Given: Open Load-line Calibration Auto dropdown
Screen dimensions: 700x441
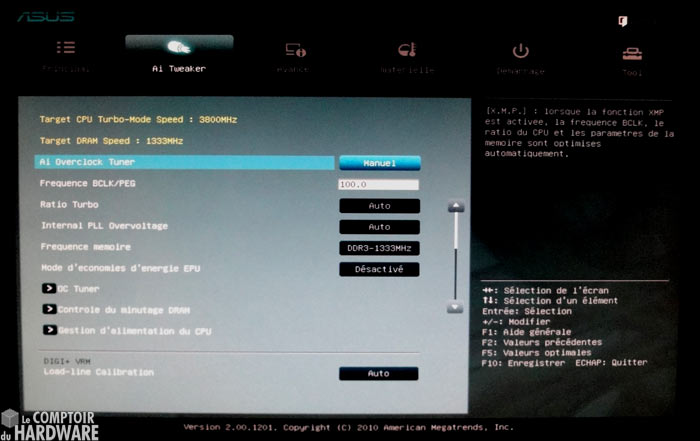Looking at the screenshot, I should [x=379, y=373].
